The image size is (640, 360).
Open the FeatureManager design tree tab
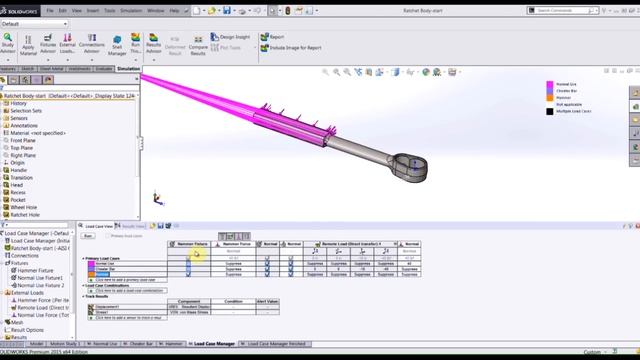[x=3, y=80]
